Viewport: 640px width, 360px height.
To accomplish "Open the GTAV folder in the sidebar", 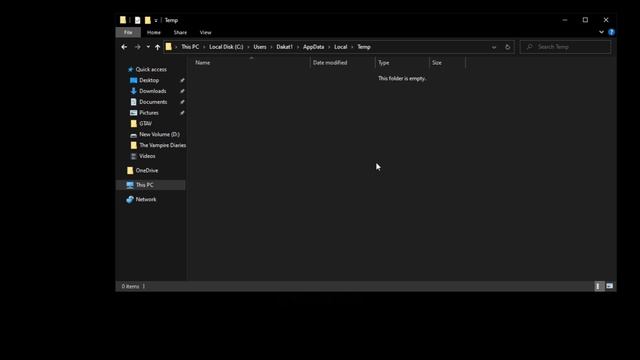I will tap(145, 124).
